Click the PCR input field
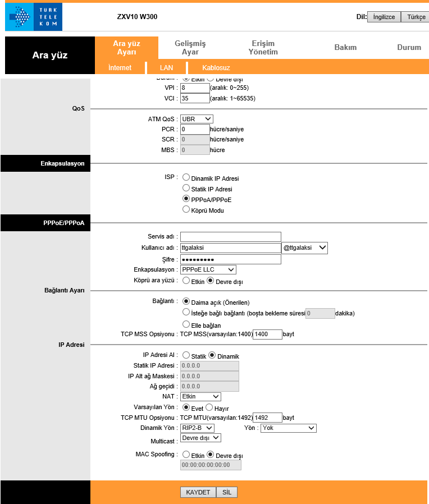 [195, 129]
